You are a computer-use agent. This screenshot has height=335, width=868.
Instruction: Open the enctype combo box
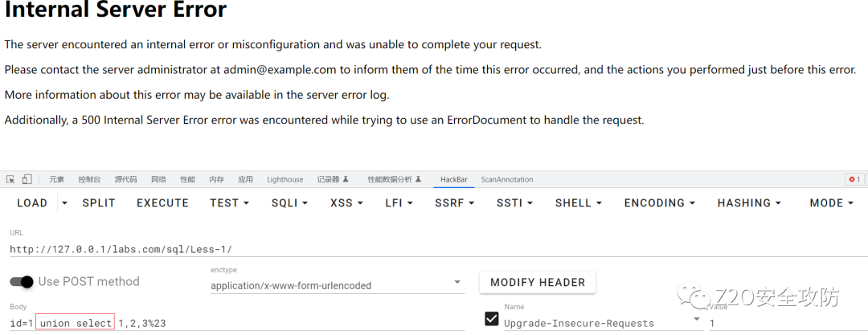coord(336,284)
